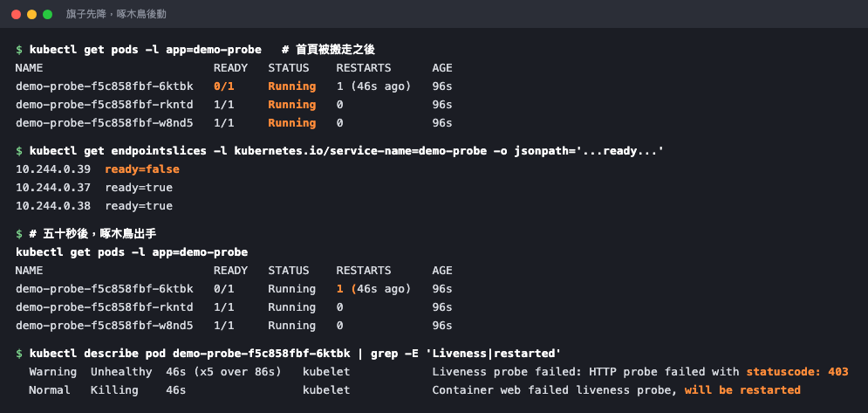Viewport: 868px width, 413px height.
Task: Click 'kubelet' in the Killing event row
Action: pyautogui.click(x=326, y=390)
